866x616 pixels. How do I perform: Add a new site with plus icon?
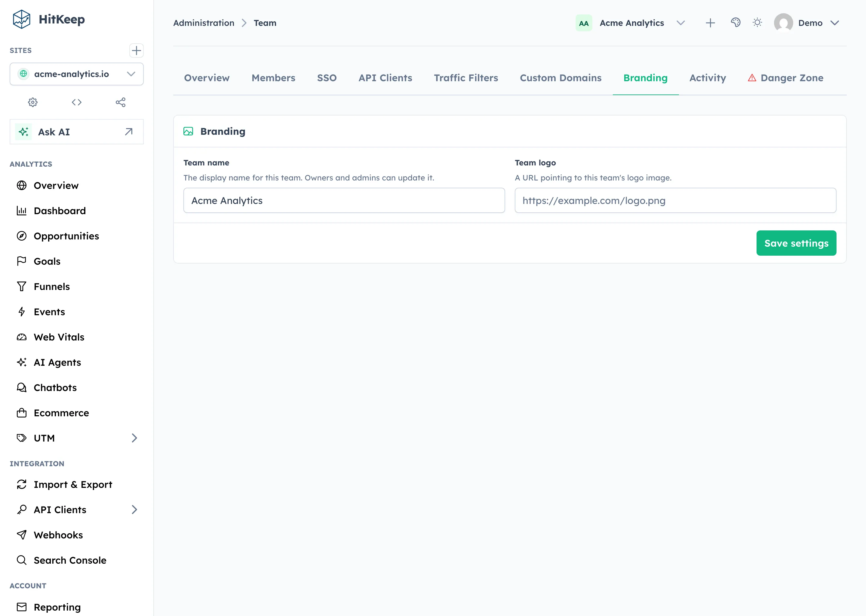(136, 51)
